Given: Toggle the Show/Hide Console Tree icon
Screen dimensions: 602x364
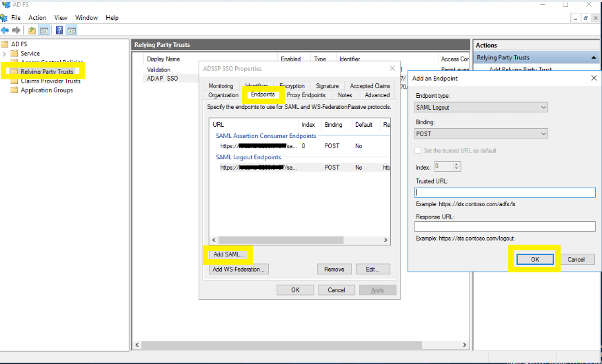Looking at the screenshot, I should coord(44,30).
